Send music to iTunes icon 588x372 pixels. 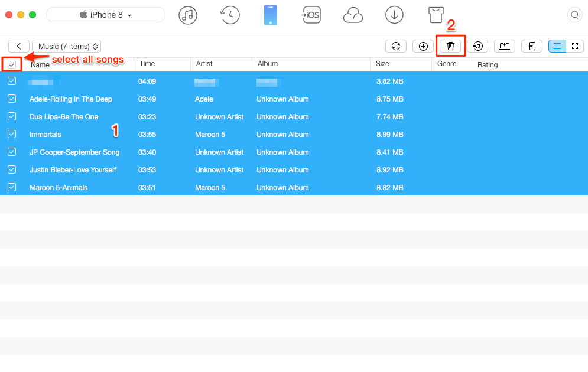point(477,46)
